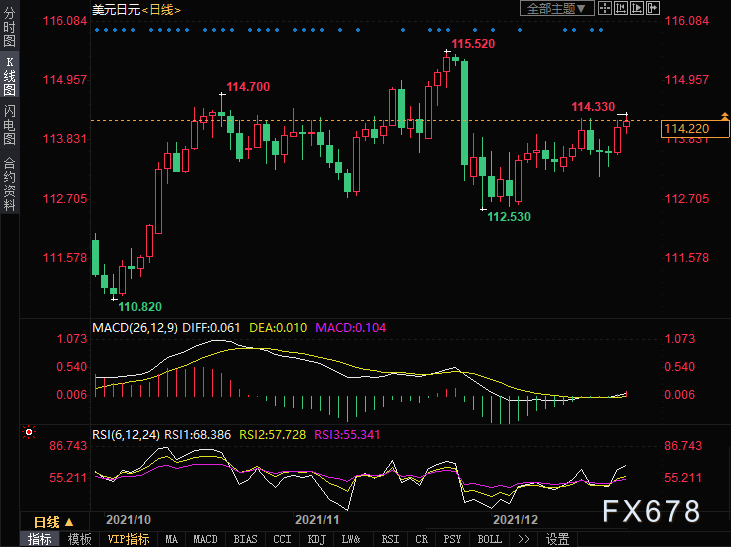Click the RSI3:55.341 value
Image resolution: width=731 pixels, height=547 pixels.
point(347,435)
